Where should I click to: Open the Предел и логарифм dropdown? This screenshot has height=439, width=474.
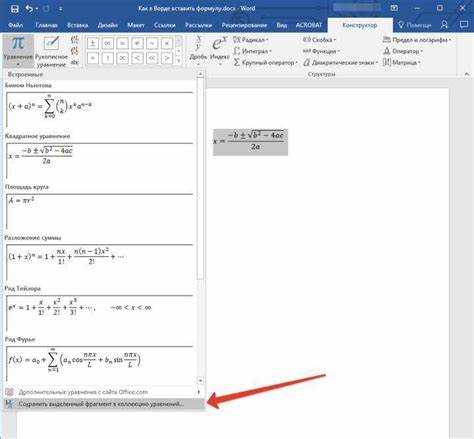pyautogui.click(x=417, y=40)
